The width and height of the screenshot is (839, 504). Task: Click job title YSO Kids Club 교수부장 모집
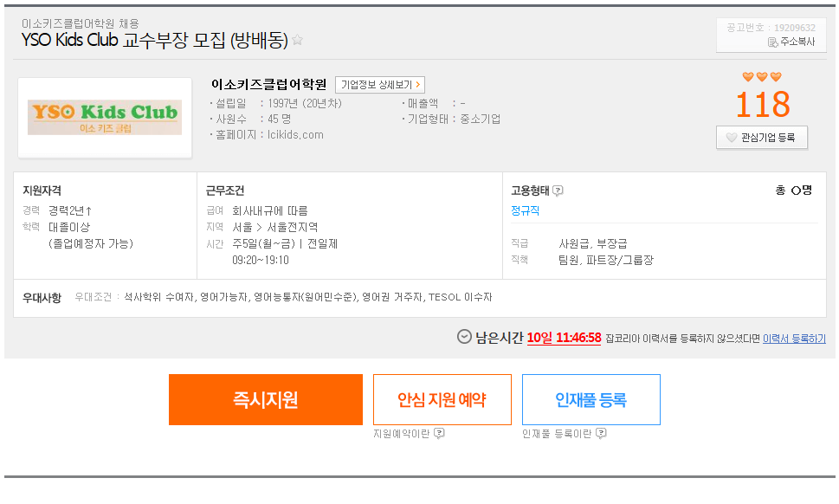coord(155,40)
